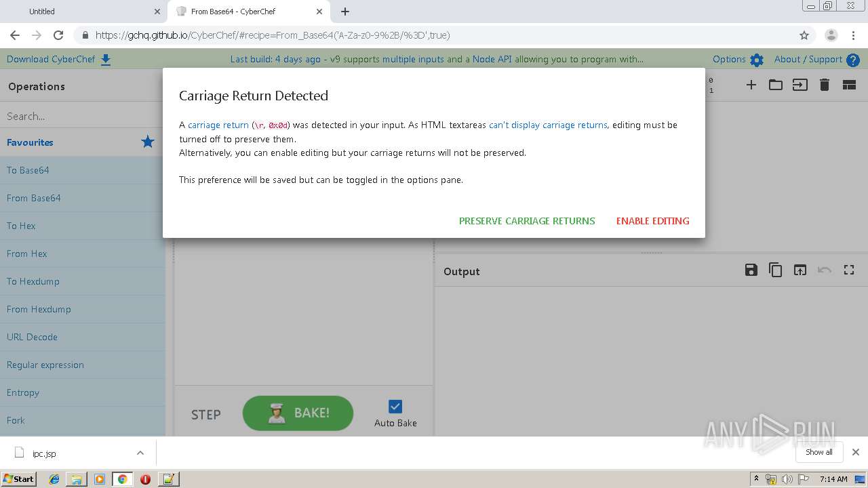Select the From Hex operation
Image resolution: width=868 pixels, height=488 pixels.
click(x=83, y=253)
